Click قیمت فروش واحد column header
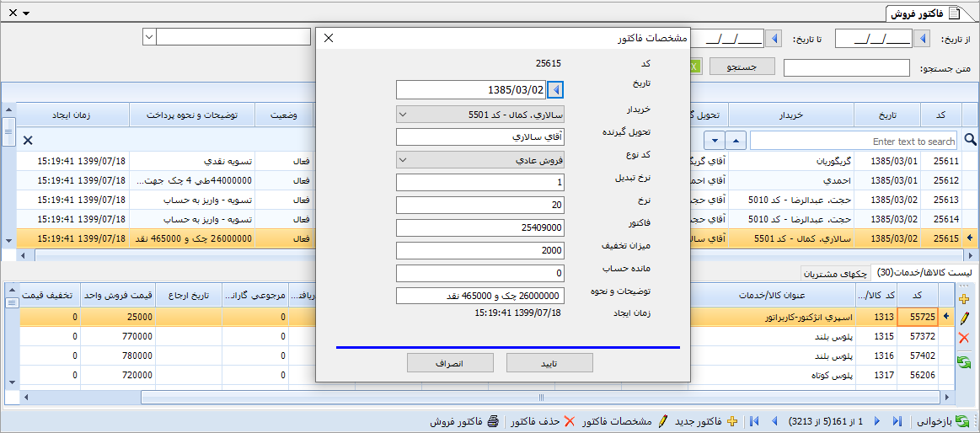 coord(119,294)
